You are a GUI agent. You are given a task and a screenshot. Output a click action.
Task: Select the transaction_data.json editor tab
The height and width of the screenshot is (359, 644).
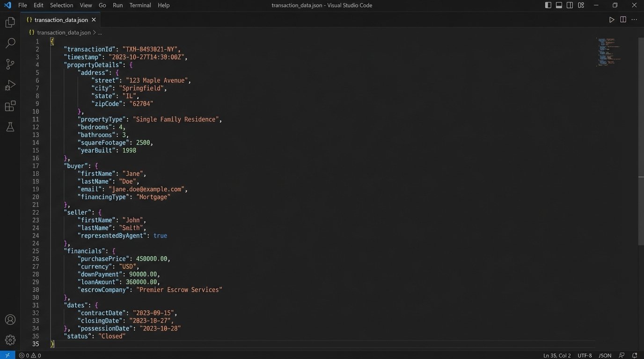click(x=61, y=20)
